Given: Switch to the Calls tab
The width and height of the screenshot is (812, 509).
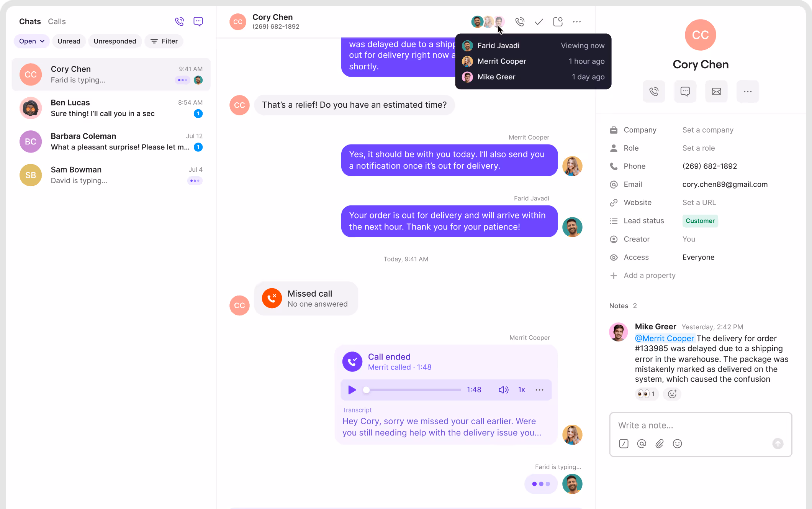Looking at the screenshot, I should pyautogui.click(x=57, y=21).
